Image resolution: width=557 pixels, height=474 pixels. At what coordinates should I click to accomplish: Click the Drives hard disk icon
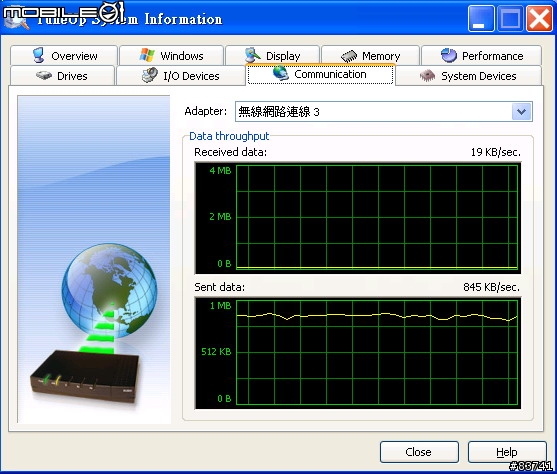(44, 75)
